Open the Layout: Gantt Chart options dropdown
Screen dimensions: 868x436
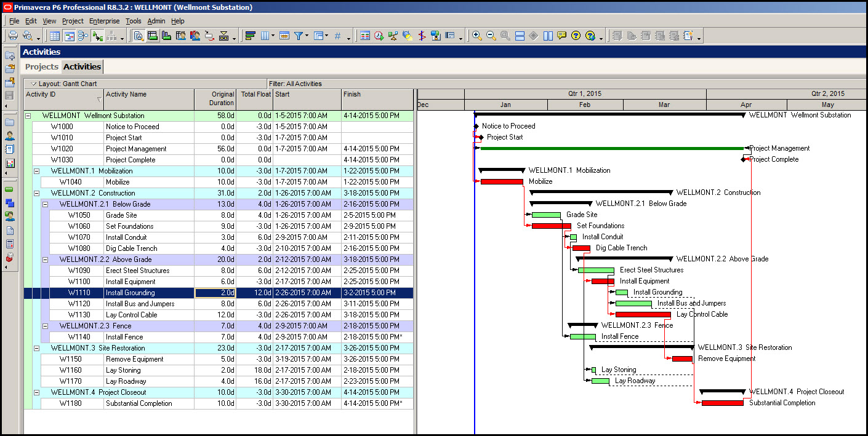pos(34,84)
